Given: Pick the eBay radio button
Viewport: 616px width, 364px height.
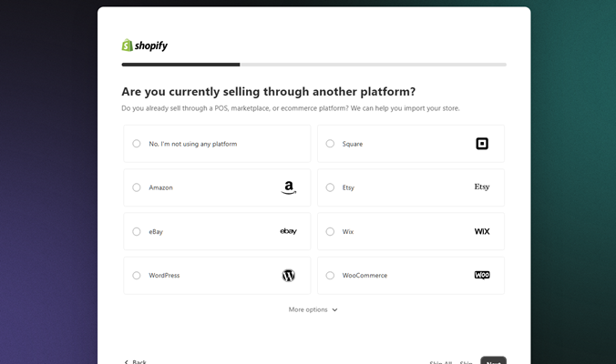Looking at the screenshot, I should pyautogui.click(x=137, y=231).
